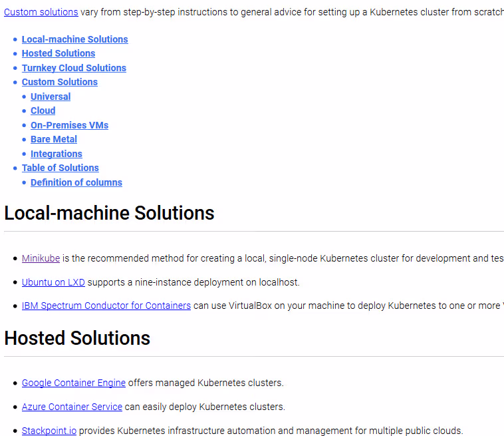Screen dimensions: 504x436
Task: Click the Hosted Solutions section heading
Action: click(77, 338)
